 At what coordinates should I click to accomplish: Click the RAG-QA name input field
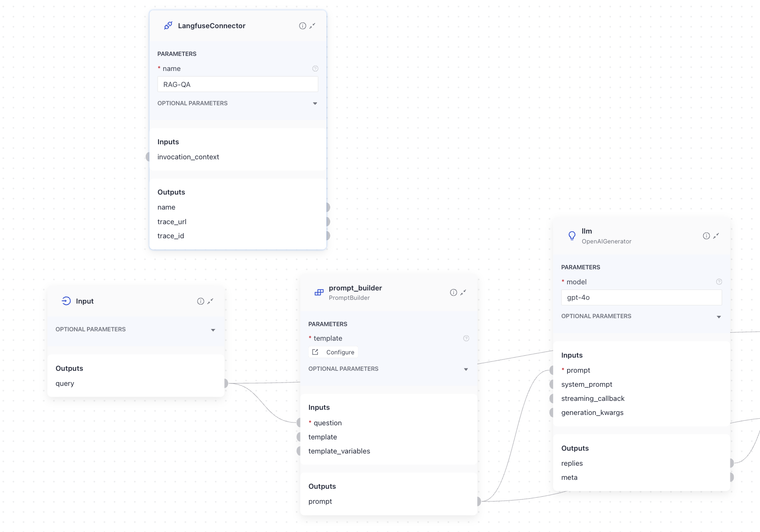237,85
